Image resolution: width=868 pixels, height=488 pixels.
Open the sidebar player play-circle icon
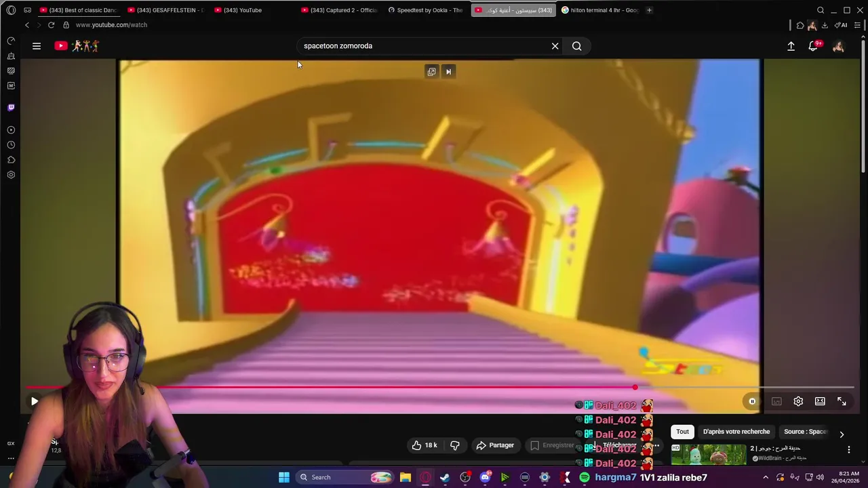(x=11, y=130)
